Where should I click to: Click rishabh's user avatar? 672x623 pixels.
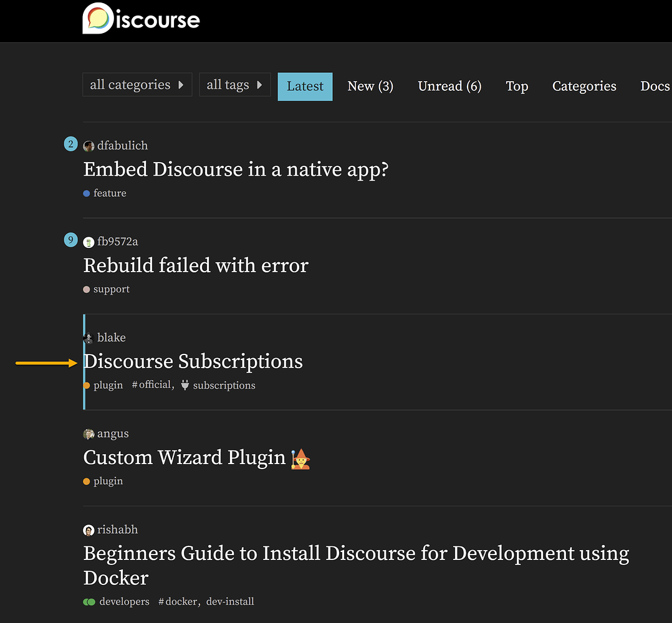pos(89,530)
